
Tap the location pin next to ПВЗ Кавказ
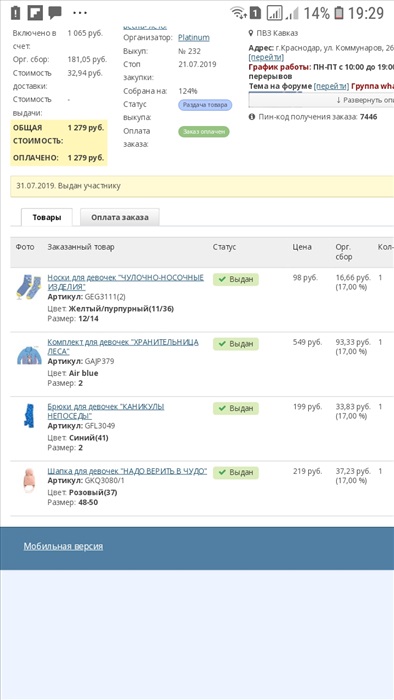pos(251,33)
